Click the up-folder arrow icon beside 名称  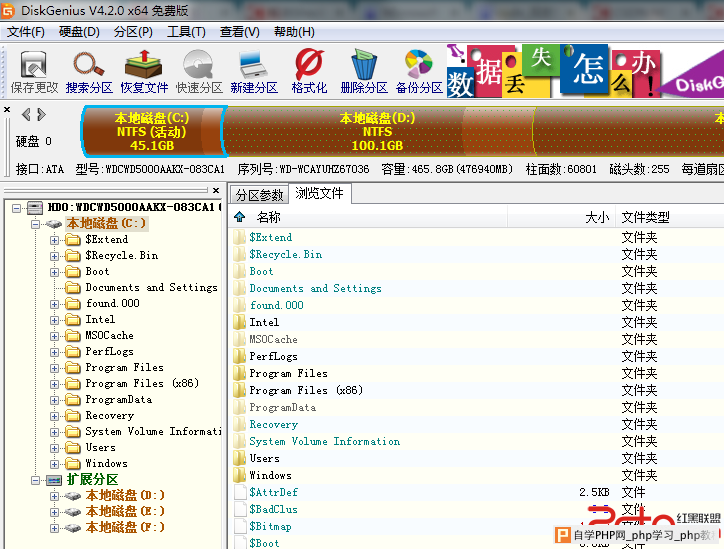pos(239,217)
